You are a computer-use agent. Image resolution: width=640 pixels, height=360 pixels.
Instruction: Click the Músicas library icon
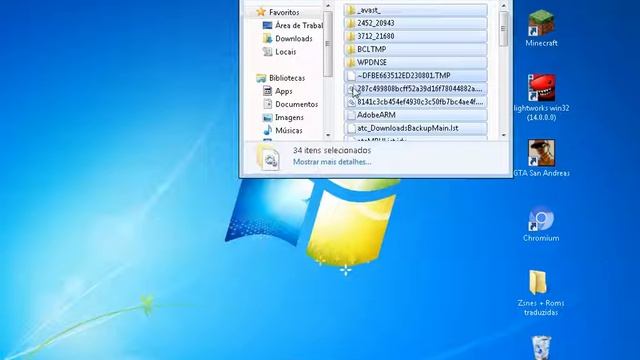[267, 131]
